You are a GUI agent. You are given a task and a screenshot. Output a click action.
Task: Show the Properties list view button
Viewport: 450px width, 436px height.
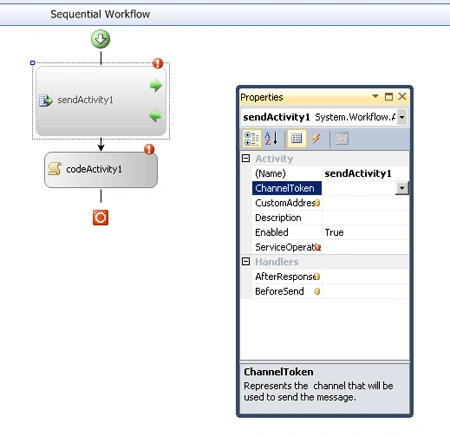[296, 138]
